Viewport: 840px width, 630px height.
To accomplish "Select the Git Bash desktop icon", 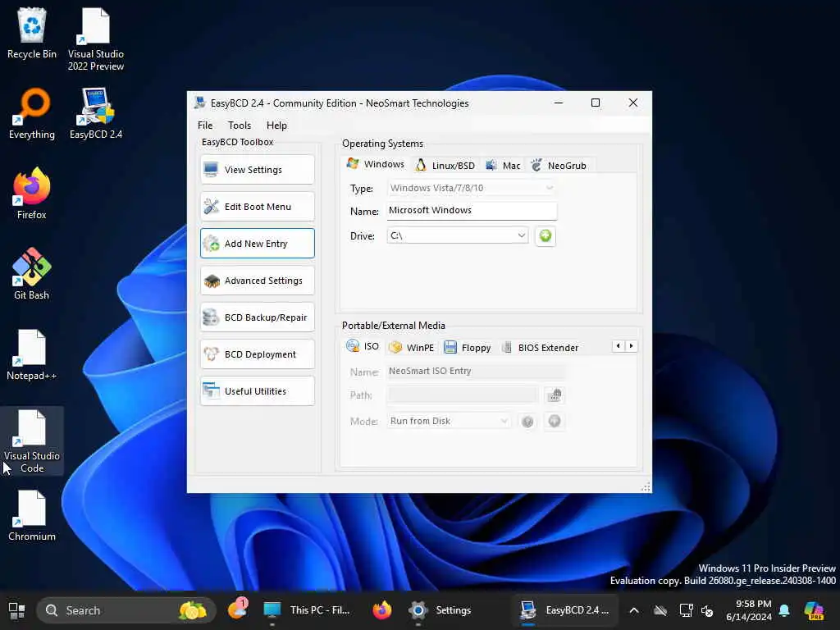I will coord(32,274).
